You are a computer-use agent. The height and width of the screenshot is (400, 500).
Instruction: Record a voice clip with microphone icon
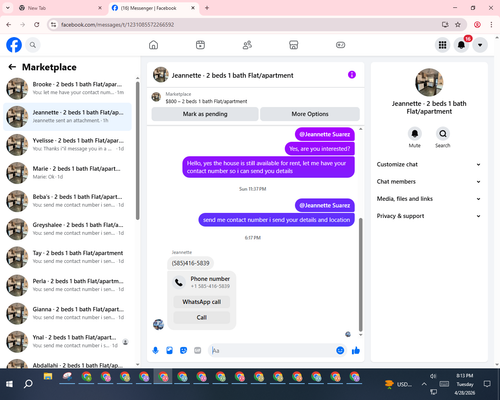tap(155, 350)
